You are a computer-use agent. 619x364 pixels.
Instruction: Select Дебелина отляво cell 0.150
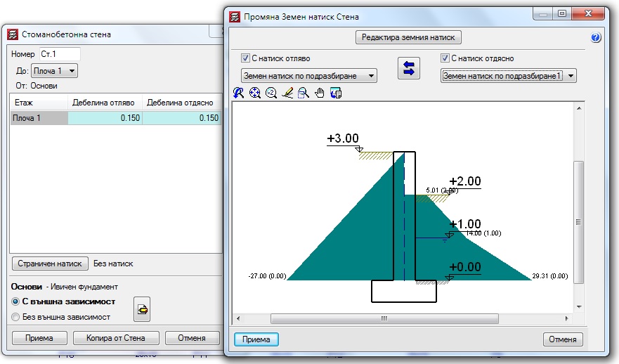tap(105, 118)
